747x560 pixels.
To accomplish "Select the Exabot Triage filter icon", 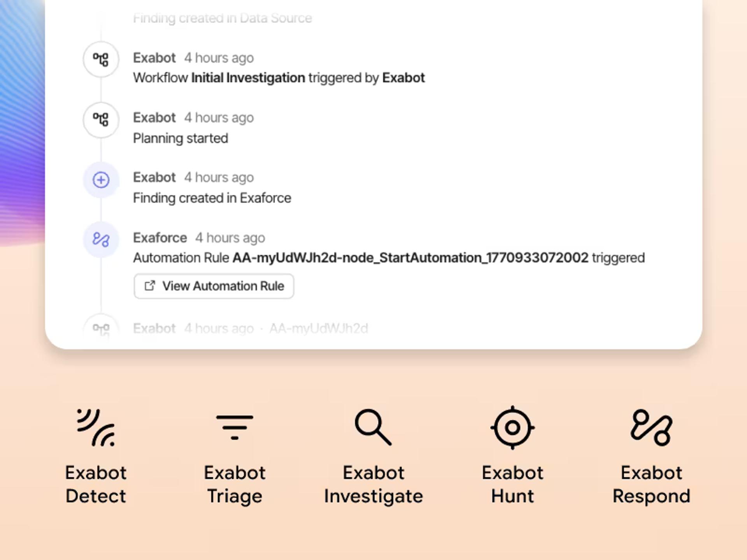I will click(x=235, y=427).
